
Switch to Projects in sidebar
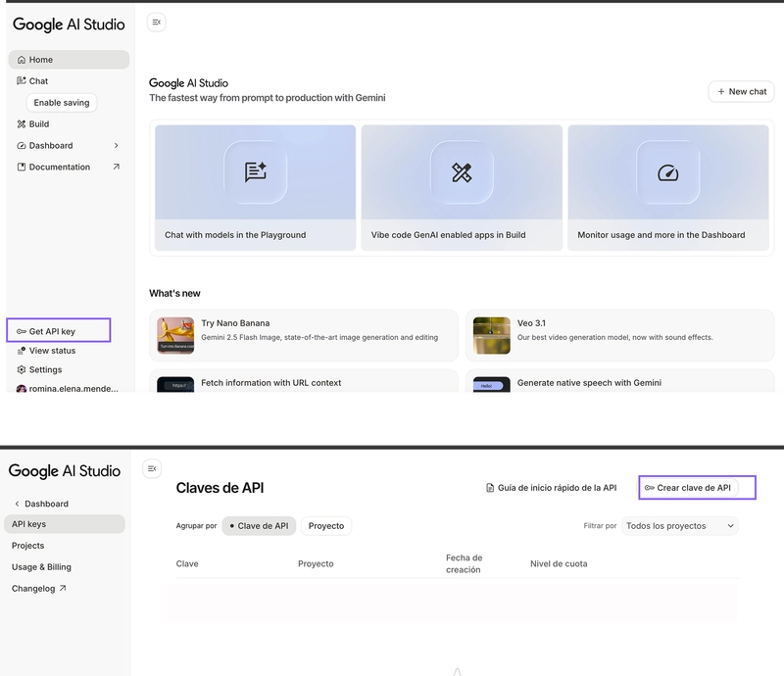point(28,546)
